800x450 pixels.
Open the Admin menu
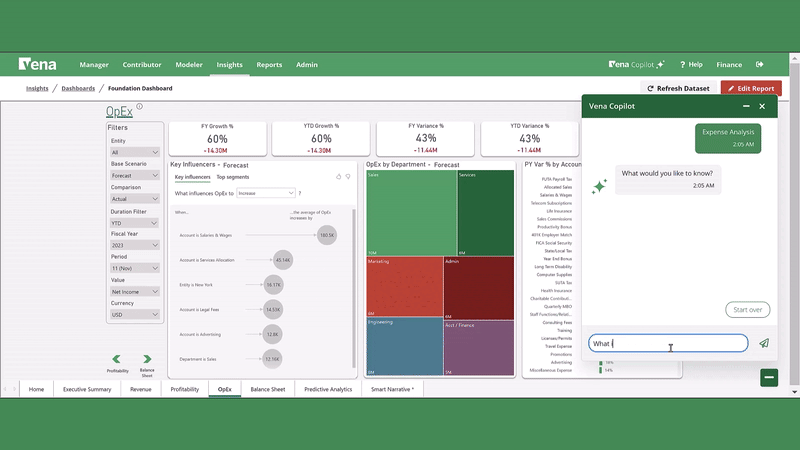[307, 65]
